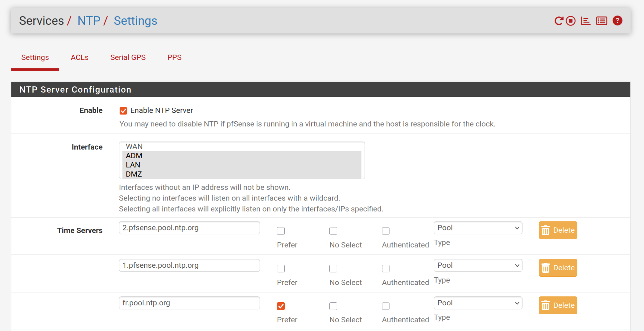Select ADM in the Interface list
Image resolution: width=644 pixels, height=331 pixels.
click(x=242, y=156)
